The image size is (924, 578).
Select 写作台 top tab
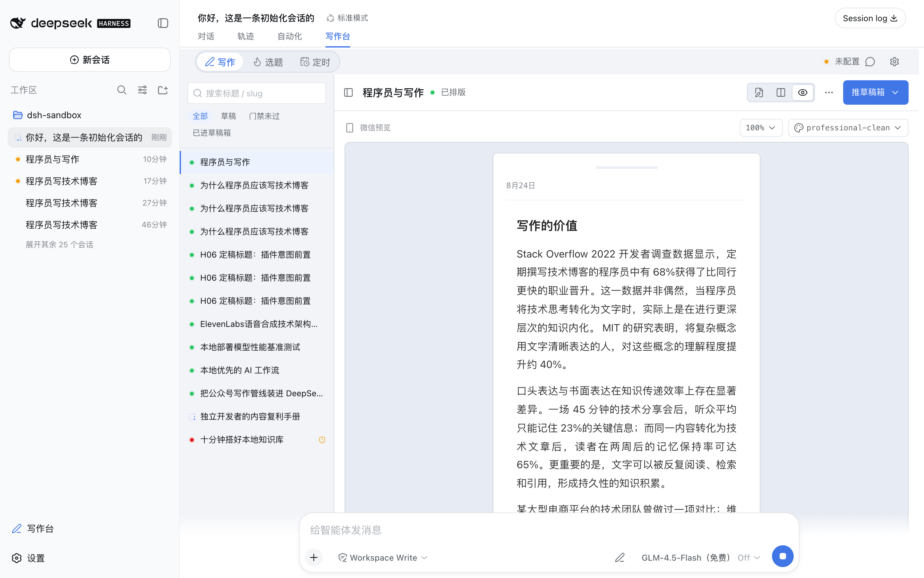pyautogui.click(x=338, y=36)
